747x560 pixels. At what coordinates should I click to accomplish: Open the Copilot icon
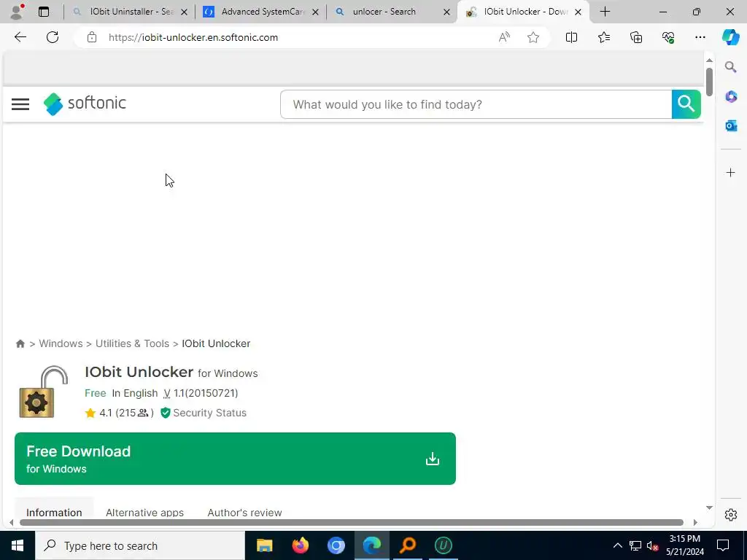pyautogui.click(x=730, y=37)
